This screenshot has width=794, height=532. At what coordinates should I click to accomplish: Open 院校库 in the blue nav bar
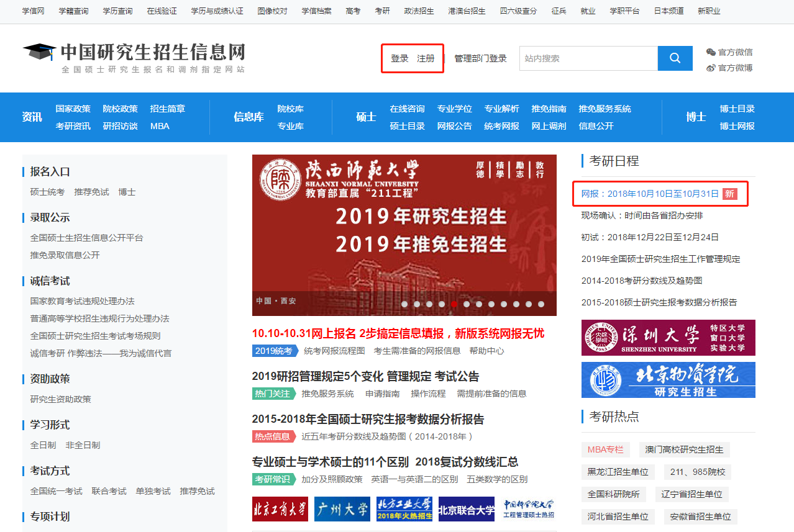(x=290, y=109)
